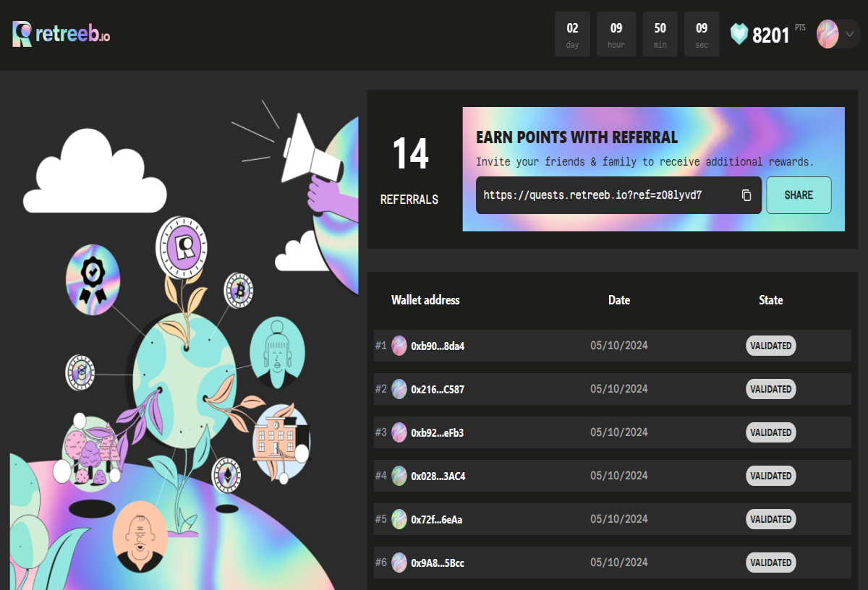Screen dimensions: 868x590
Task: Copy the referral link with copy icon
Action: (746, 195)
